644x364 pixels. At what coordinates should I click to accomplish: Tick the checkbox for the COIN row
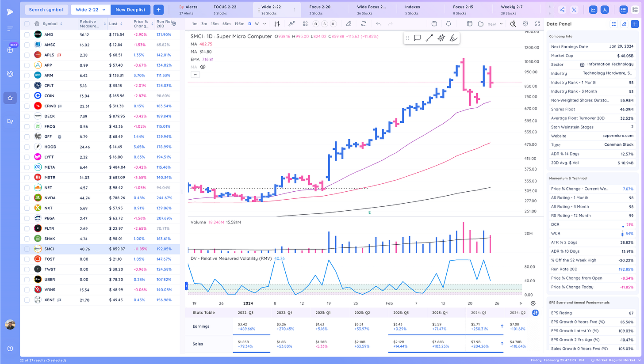27,96
